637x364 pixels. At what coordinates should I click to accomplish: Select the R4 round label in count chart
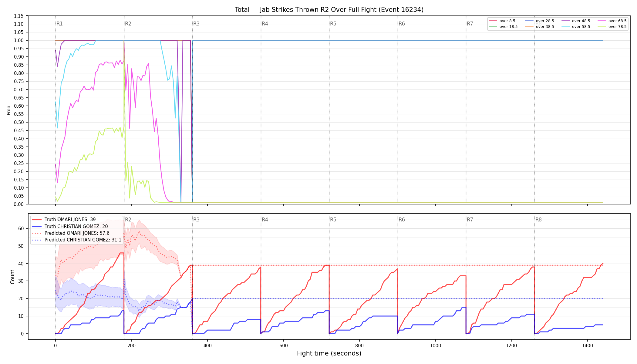pyautogui.click(x=265, y=220)
